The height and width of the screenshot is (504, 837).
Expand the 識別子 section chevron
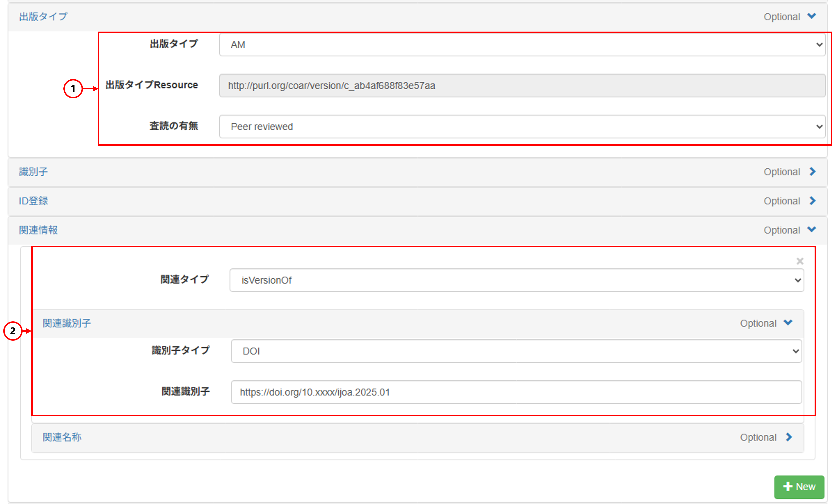pos(812,171)
